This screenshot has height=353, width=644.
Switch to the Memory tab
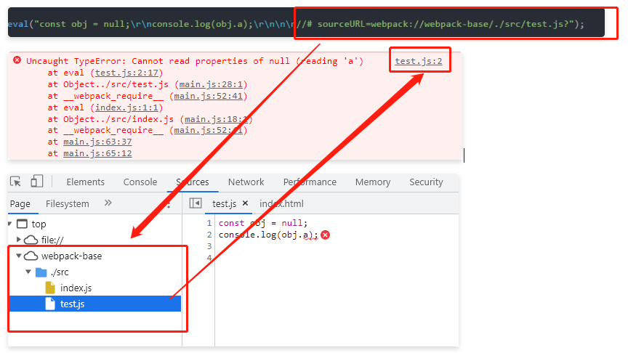click(x=373, y=182)
